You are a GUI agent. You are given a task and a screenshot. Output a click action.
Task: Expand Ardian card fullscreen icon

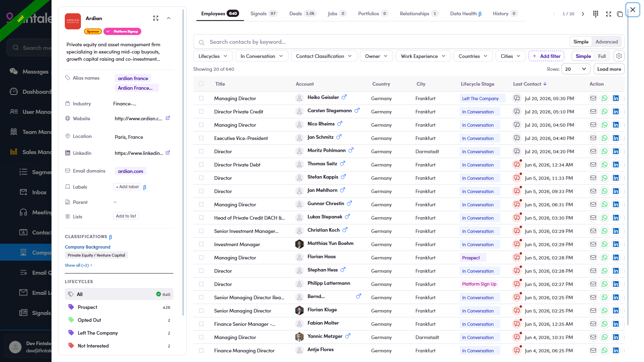pos(156,18)
